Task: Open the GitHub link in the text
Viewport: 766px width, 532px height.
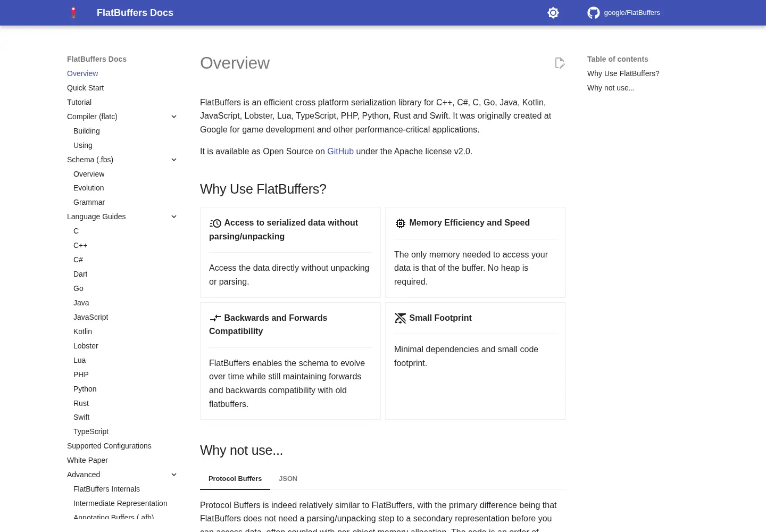Action: coord(340,152)
